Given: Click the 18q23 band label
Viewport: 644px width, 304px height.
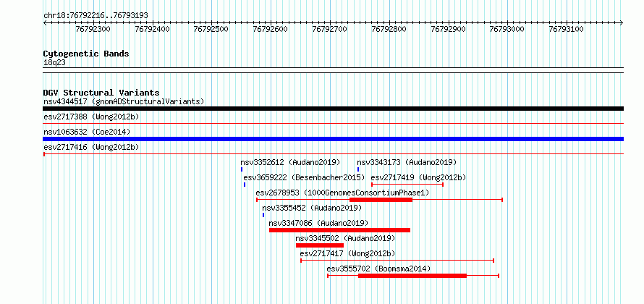Looking at the screenshot, I should click(54, 63).
